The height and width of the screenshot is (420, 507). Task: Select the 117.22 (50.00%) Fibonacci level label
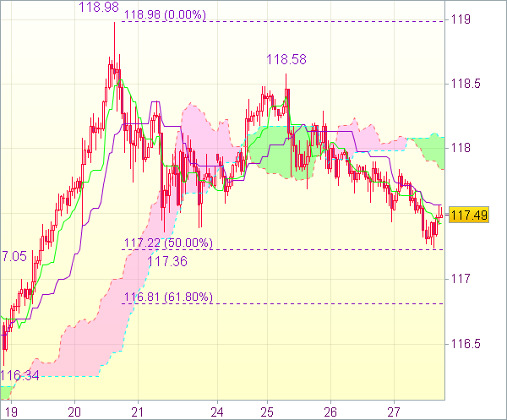[168, 243]
